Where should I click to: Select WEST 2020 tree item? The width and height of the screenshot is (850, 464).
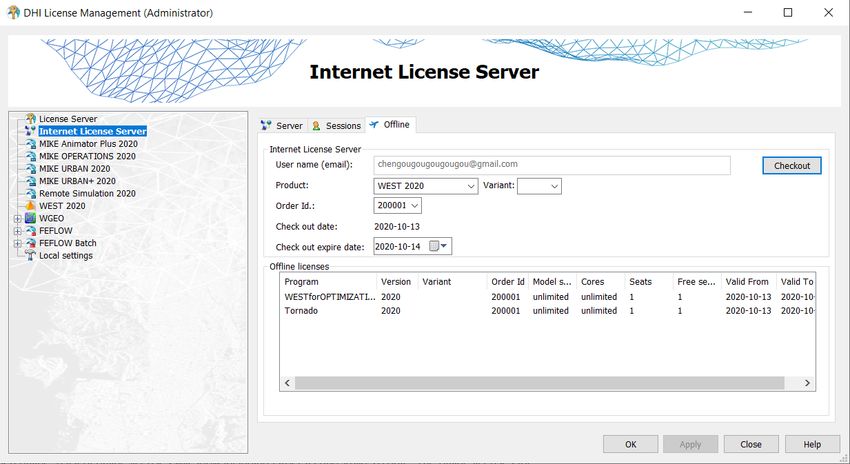click(62, 206)
